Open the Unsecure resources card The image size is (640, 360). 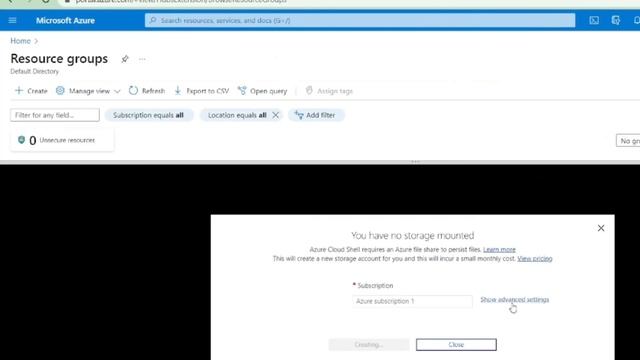click(62, 140)
